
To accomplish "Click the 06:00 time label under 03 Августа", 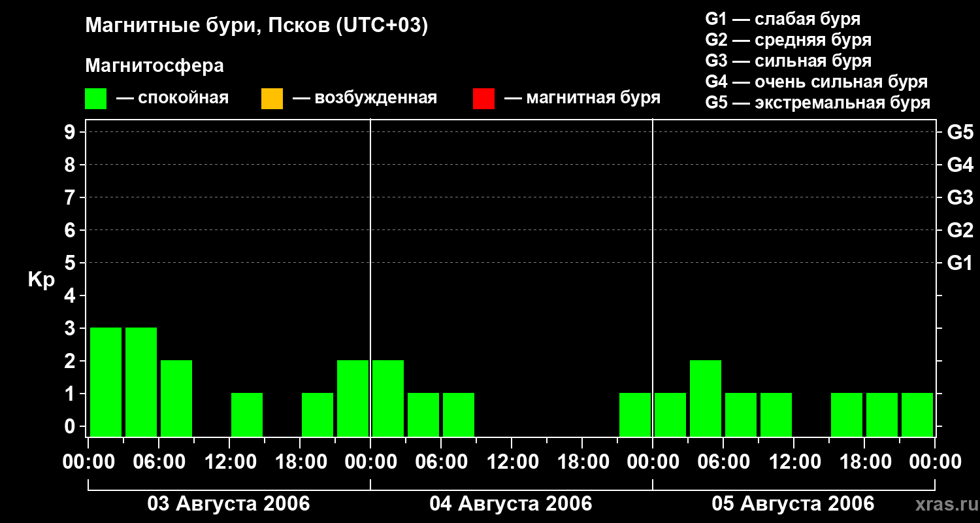I will pos(159,462).
